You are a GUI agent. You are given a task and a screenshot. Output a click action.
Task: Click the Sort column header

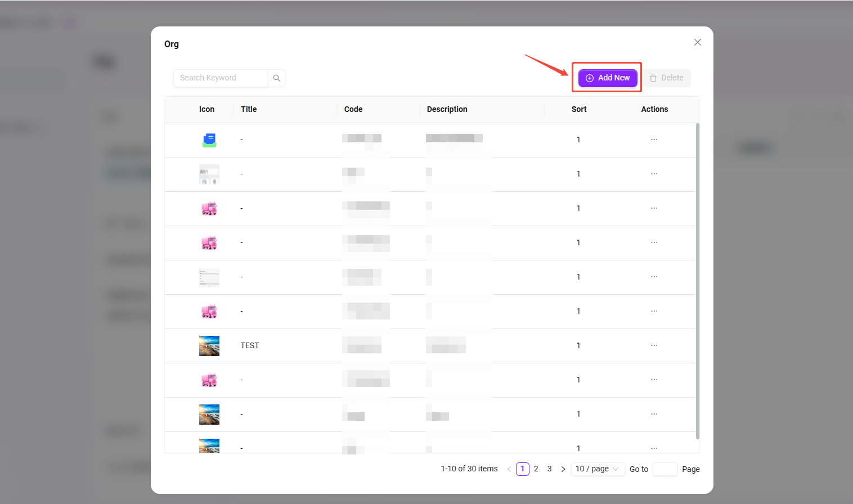point(579,109)
